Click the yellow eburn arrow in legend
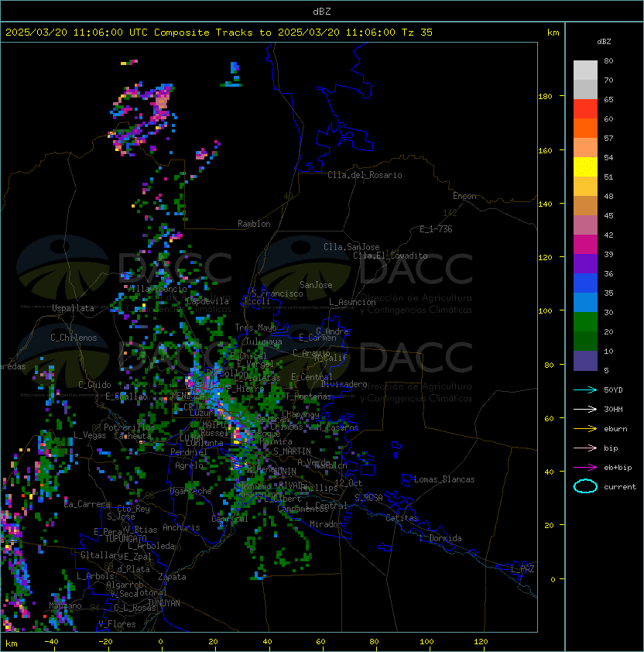 (585, 429)
